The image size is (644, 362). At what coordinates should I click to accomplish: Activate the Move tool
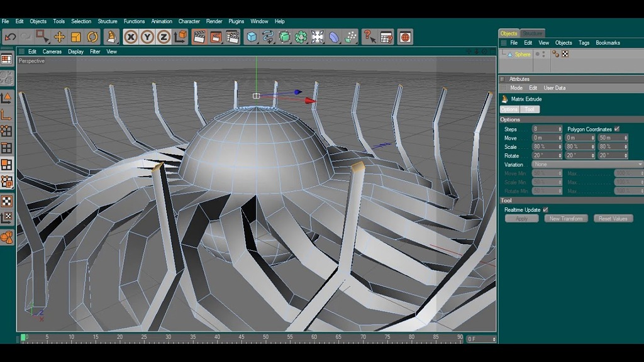click(60, 37)
